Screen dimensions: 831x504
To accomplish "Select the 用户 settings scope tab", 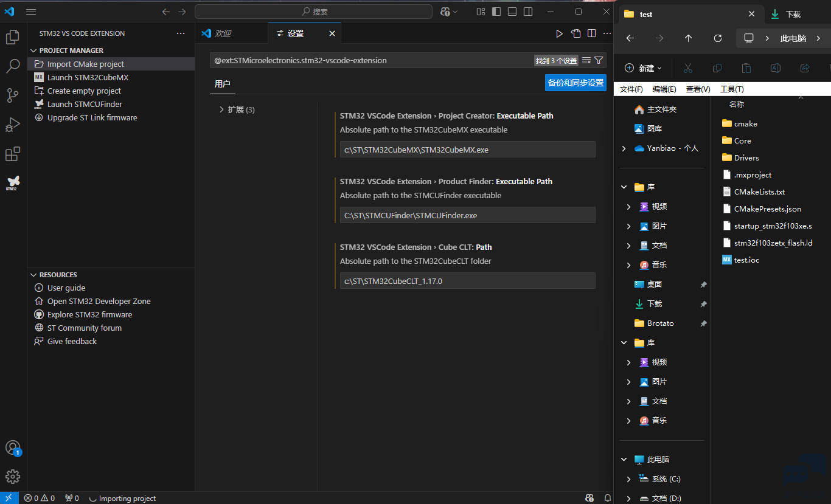I will pyautogui.click(x=223, y=84).
